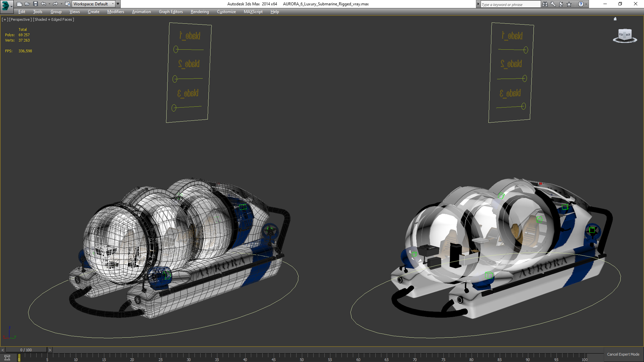This screenshot has height=362, width=644.
Task: Open the Edit menu
Action: [22, 12]
